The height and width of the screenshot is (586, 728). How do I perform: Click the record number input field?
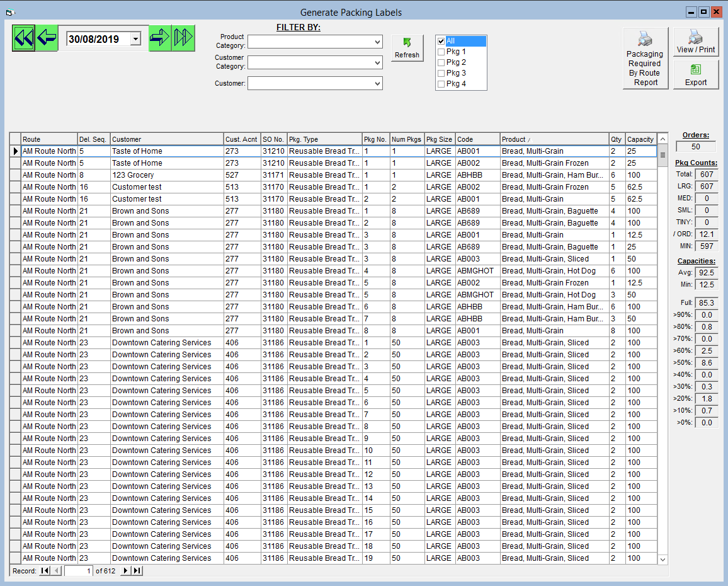pyautogui.click(x=78, y=571)
